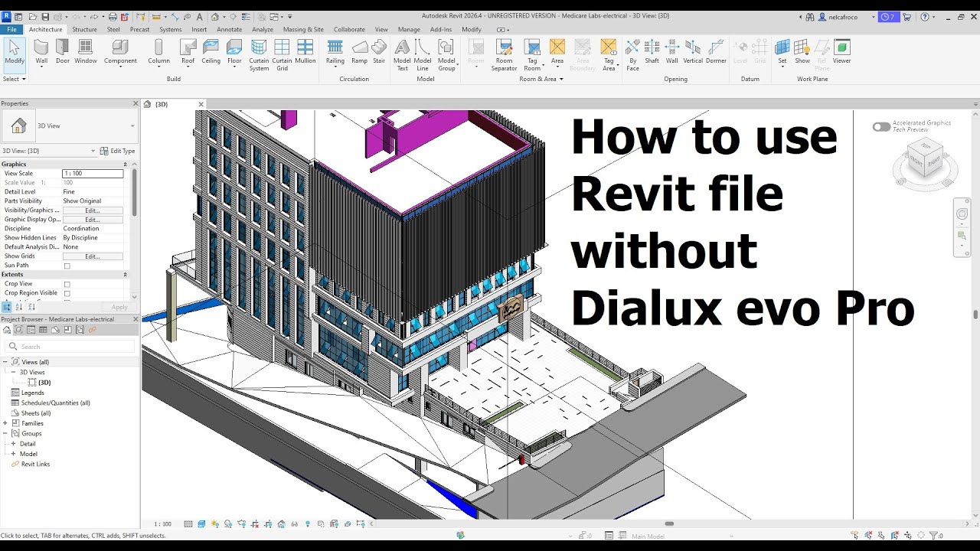Expand the Room & Area panel dropdown
This screenshot has width=980, height=551.
pos(541,79)
